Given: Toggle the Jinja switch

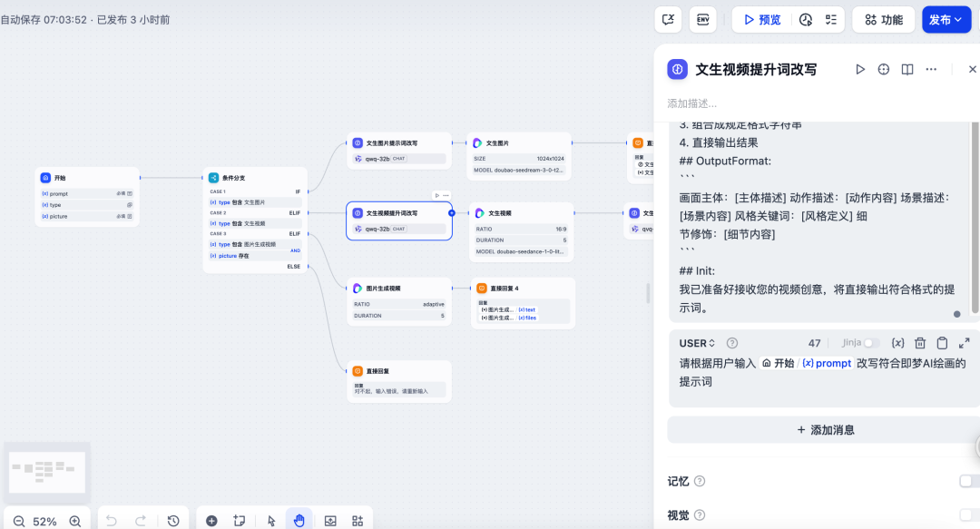Looking at the screenshot, I should click(x=871, y=343).
